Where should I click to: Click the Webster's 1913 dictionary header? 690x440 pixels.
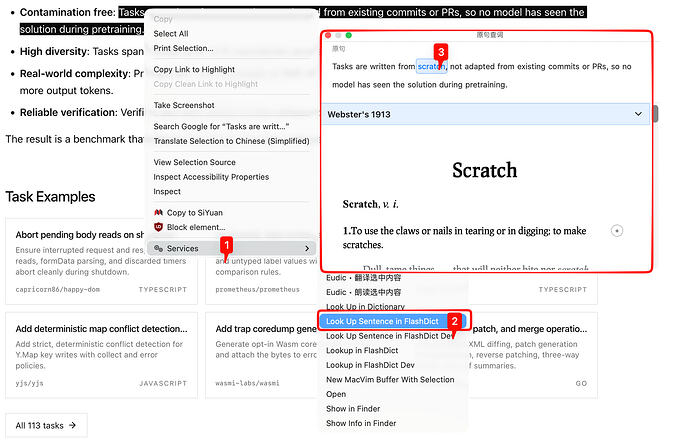(486, 114)
